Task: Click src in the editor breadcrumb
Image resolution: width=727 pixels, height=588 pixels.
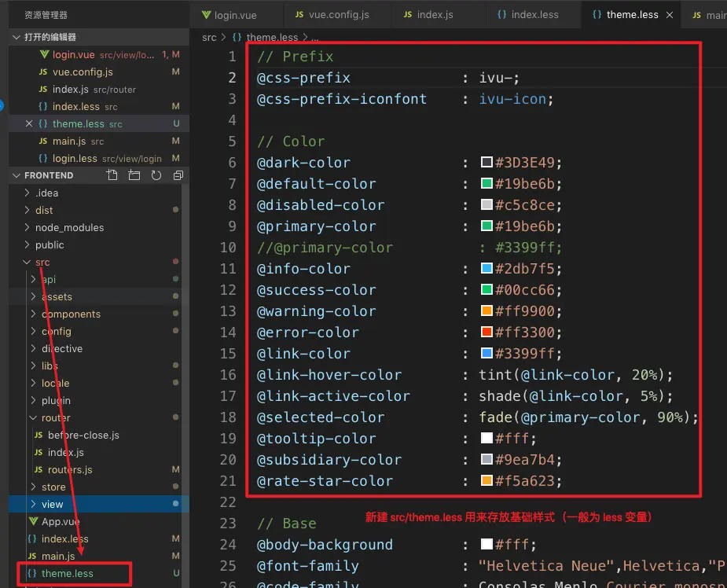Action: (x=209, y=37)
